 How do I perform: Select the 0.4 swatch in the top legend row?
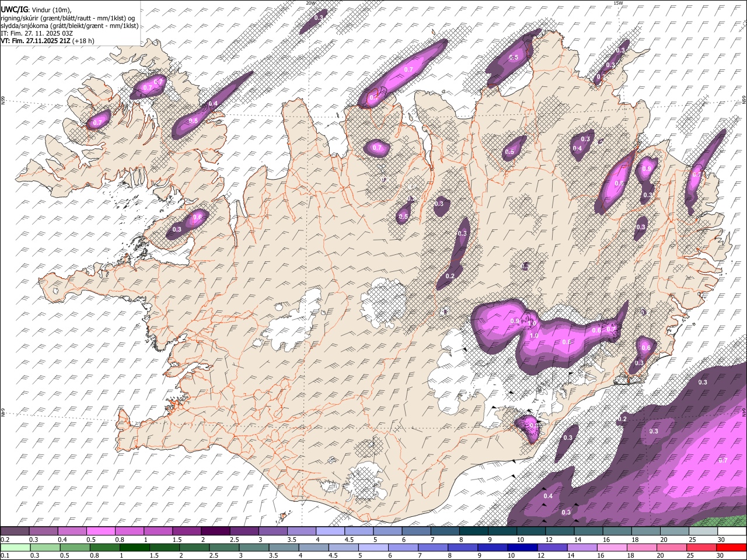(72, 531)
